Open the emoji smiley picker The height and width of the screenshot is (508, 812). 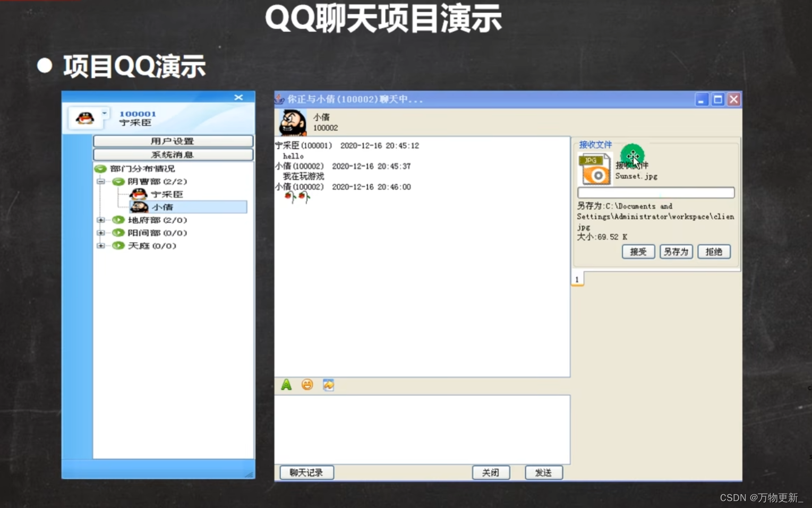click(307, 385)
